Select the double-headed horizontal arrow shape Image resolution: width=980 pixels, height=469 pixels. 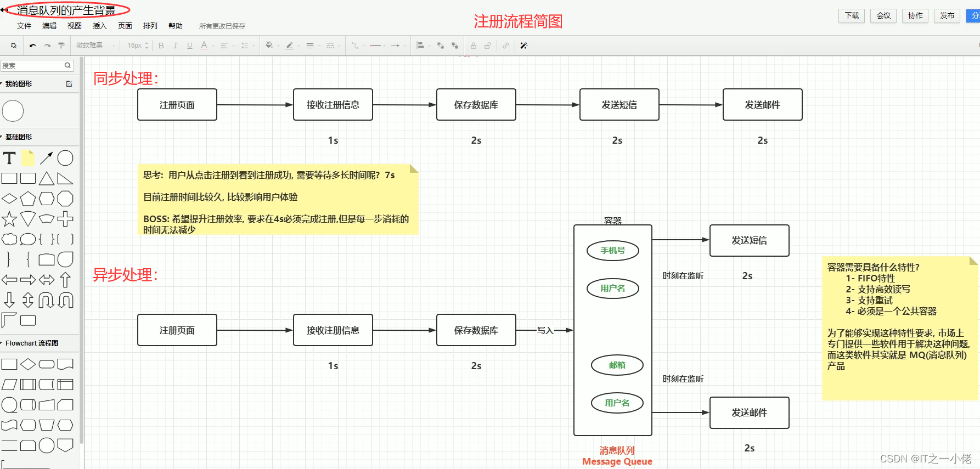(x=47, y=280)
